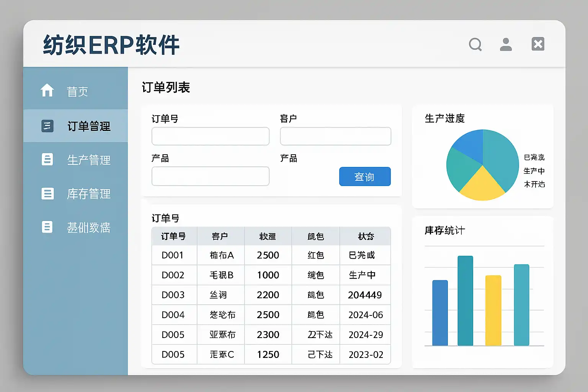The height and width of the screenshot is (392, 588).
Task: Click the yellow bar in 库存统计 chart
Action: tap(493, 310)
